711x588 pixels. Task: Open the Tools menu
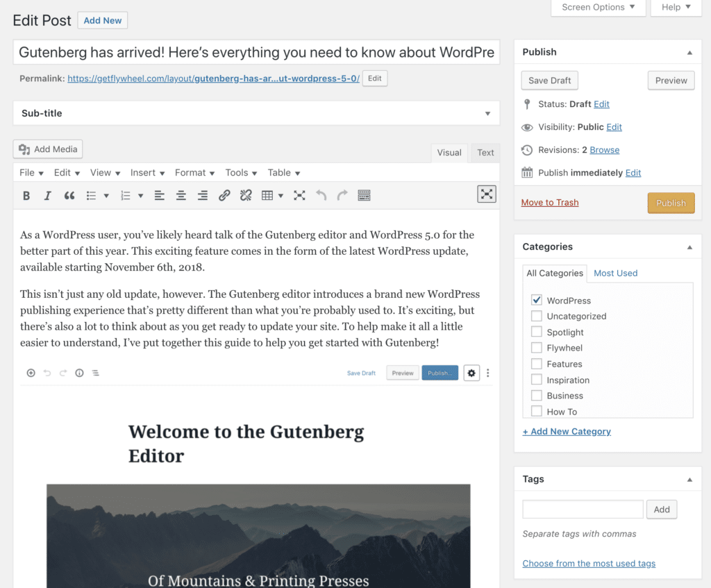click(x=241, y=173)
